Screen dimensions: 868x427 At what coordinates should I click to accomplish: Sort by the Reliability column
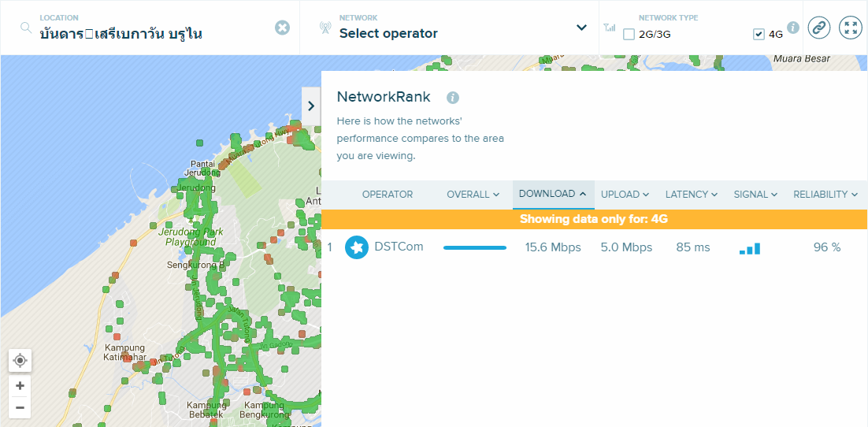[x=826, y=195]
